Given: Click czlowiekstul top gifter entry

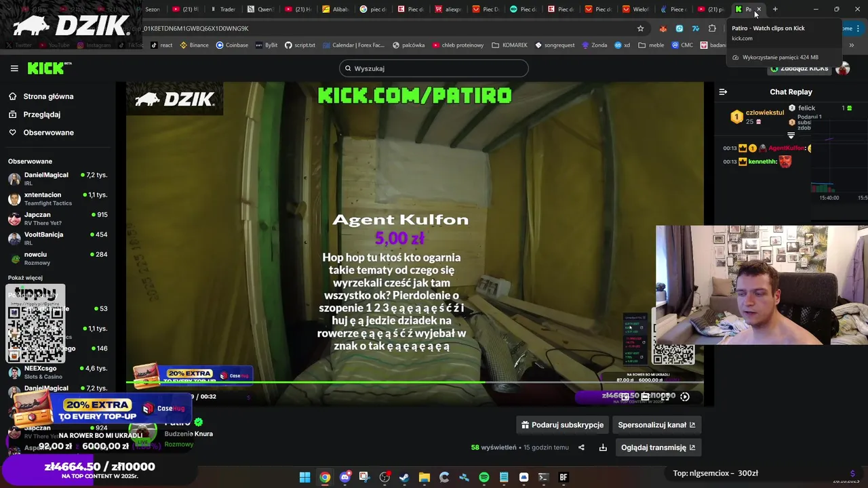Looking at the screenshot, I should tap(757, 117).
